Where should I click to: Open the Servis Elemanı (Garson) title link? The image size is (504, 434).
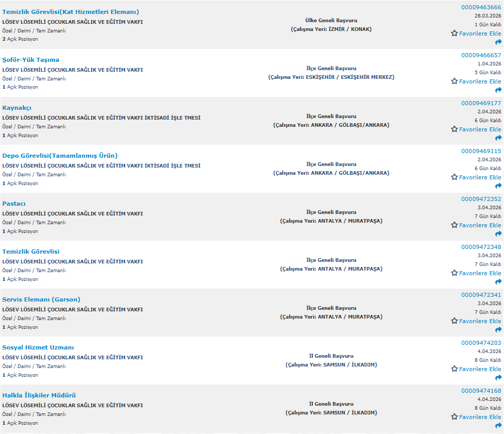point(41,299)
